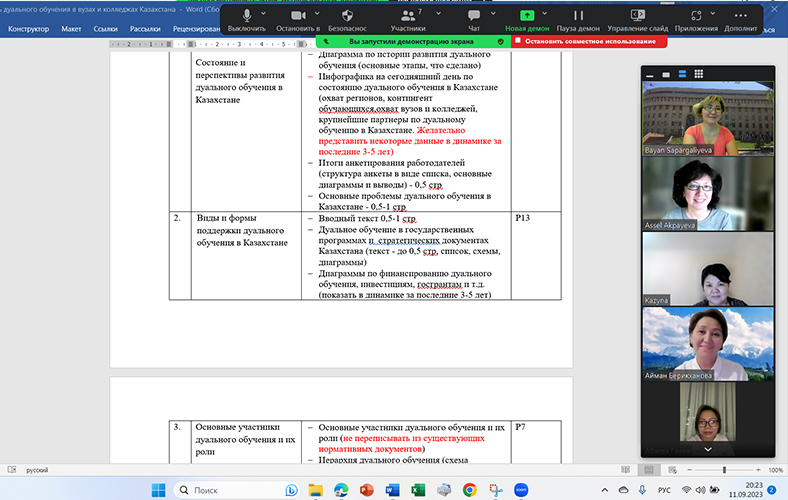This screenshot has height=500, width=788.
Task: Open the Участники participants panel
Action: point(407,19)
